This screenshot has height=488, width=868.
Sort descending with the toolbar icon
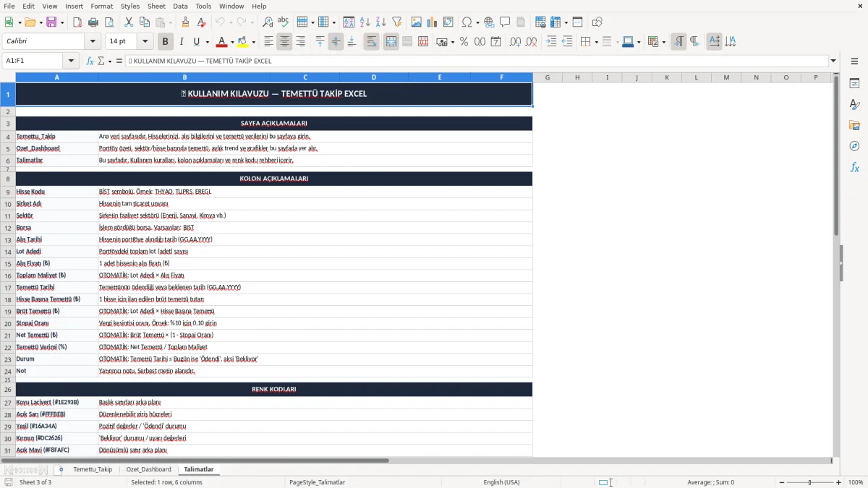pyautogui.click(x=380, y=22)
